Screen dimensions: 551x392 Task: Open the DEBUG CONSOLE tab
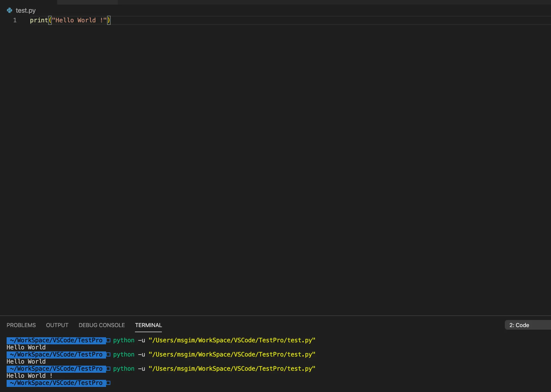(x=101, y=325)
